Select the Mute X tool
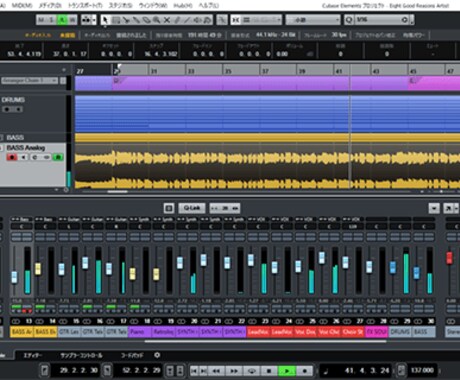This screenshot has width=460, height=380. point(166,20)
